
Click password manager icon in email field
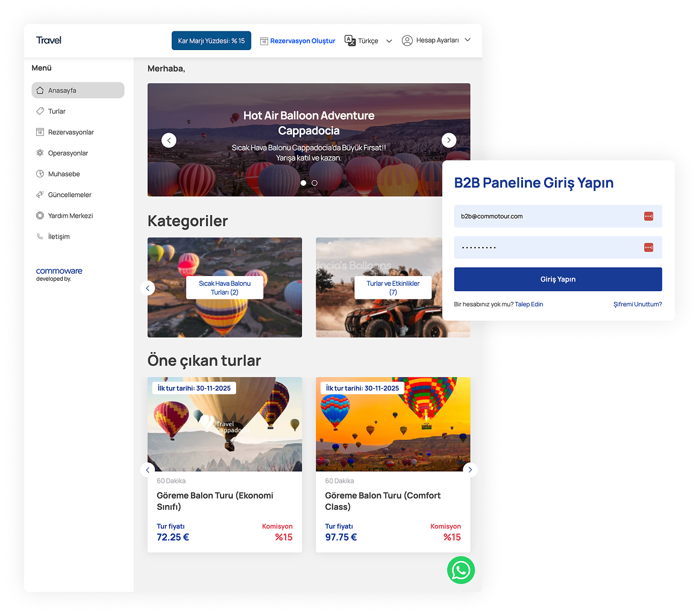[x=648, y=216]
